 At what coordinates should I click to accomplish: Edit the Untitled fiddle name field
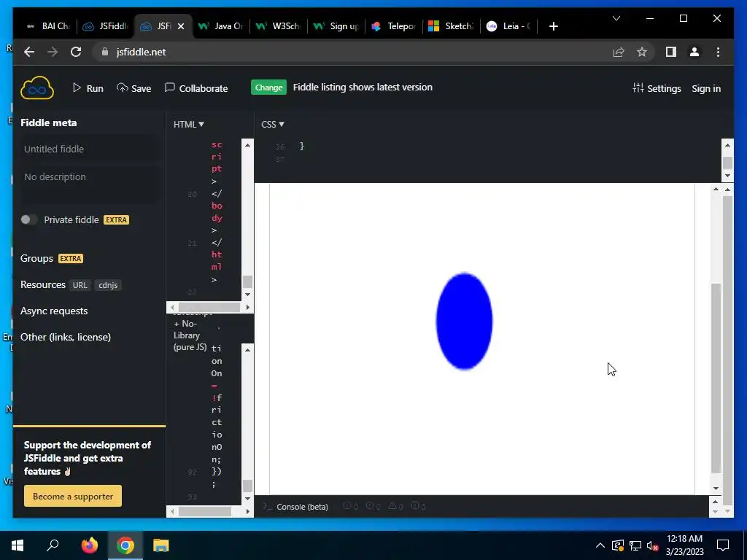(88, 149)
